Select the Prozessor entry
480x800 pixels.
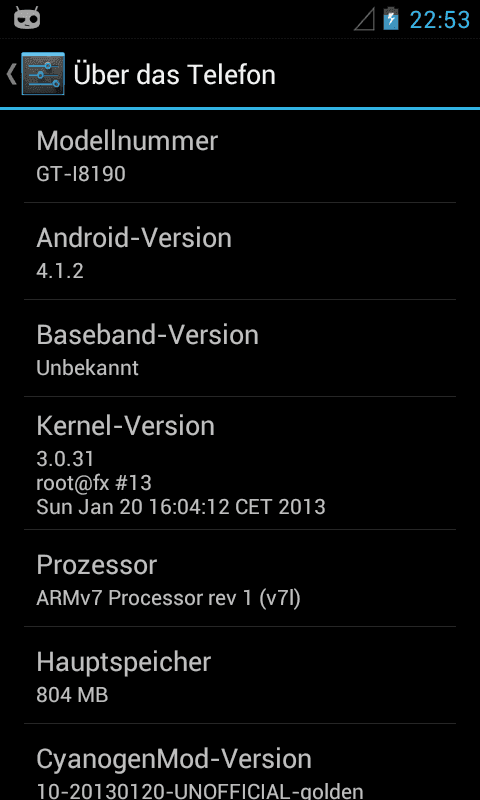[x=240, y=578]
